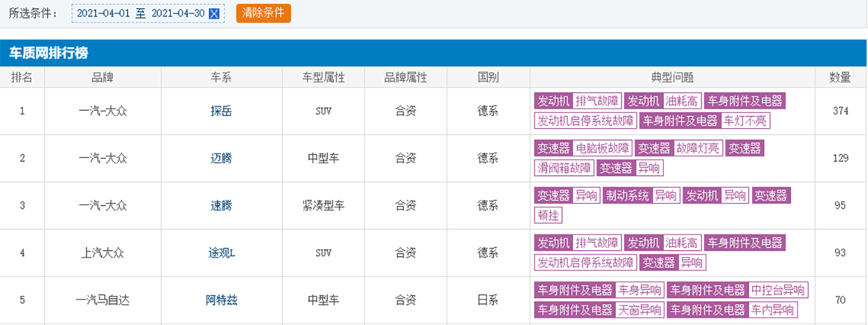Select the 中控台异响 problem tag
The width and height of the screenshot is (868, 325).
tap(778, 290)
